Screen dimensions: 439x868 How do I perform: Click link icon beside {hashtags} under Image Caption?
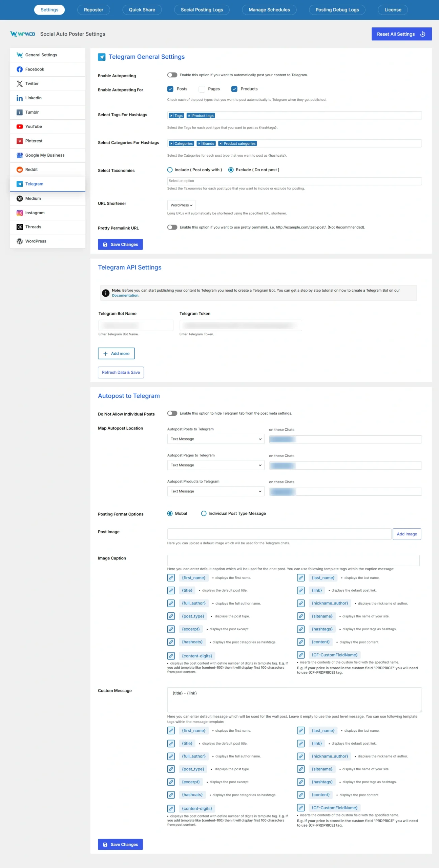(301, 629)
